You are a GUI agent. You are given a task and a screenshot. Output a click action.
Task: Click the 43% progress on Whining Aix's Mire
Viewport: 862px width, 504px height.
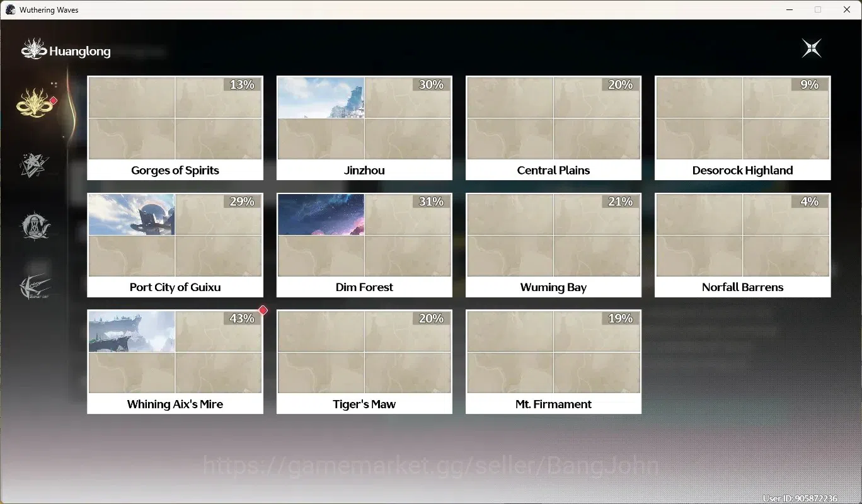pos(242,318)
